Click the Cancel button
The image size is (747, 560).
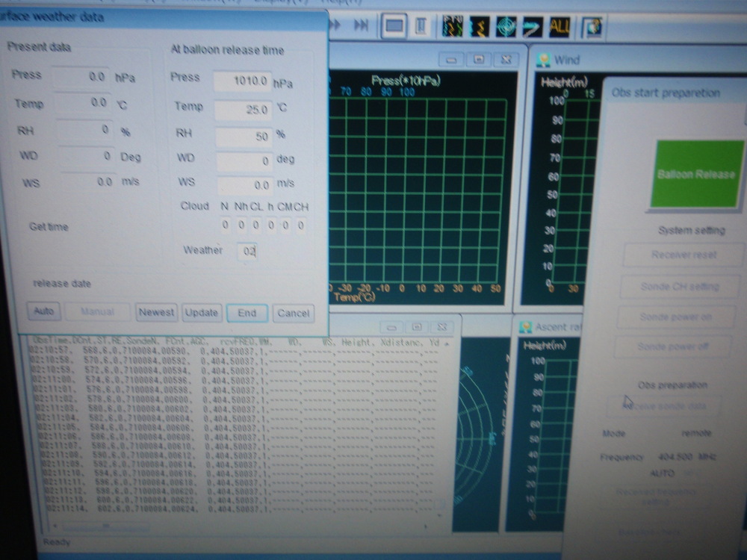click(293, 313)
